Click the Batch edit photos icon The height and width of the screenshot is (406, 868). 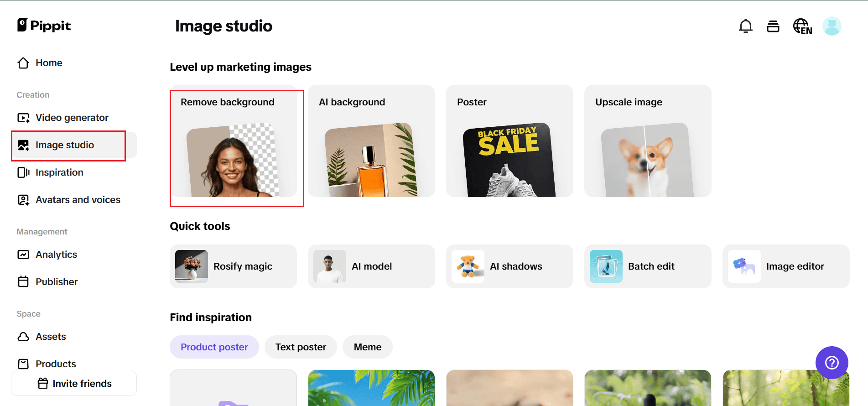pyautogui.click(x=606, y=266)
